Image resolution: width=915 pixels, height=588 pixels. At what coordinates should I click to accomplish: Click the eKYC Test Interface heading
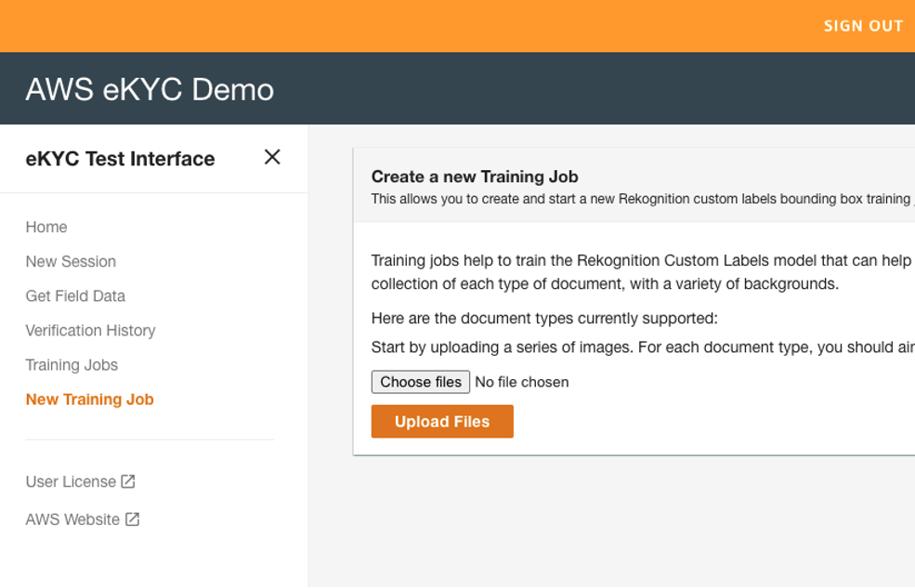tap(120, 159)
